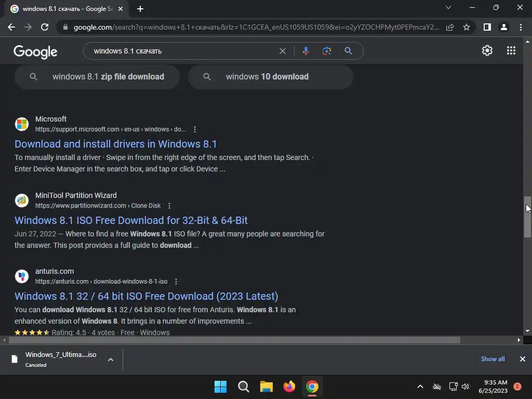532x399 pixels.
Task: Open the Chrome side panel
Action: [487, 27]
